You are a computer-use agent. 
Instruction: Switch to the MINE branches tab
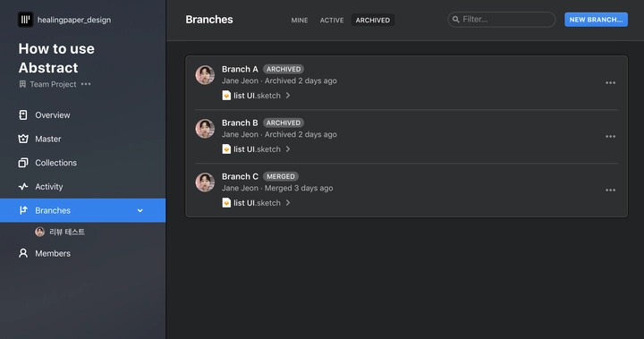point(300,21)
